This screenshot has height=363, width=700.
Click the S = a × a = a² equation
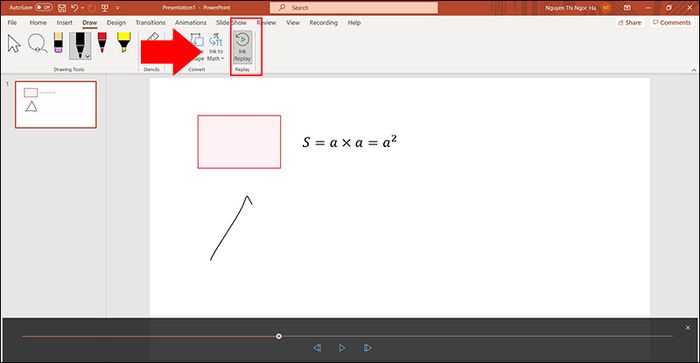click(350, 142)
